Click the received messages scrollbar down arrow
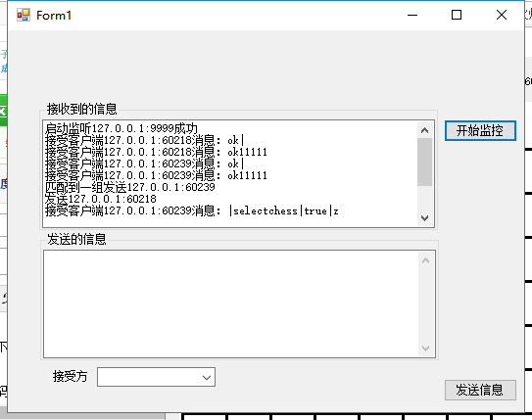The height and width of the screenshot is (420, 532). [x=424, y=217]
